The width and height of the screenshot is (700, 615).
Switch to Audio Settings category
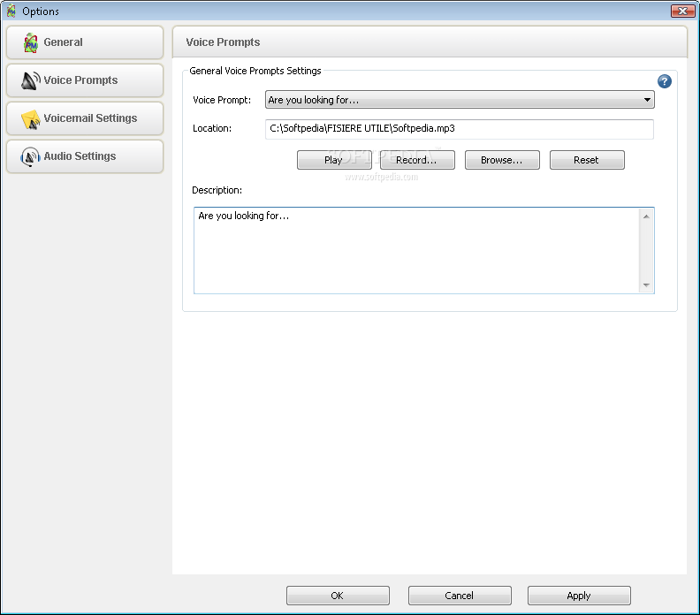(85, 156)
